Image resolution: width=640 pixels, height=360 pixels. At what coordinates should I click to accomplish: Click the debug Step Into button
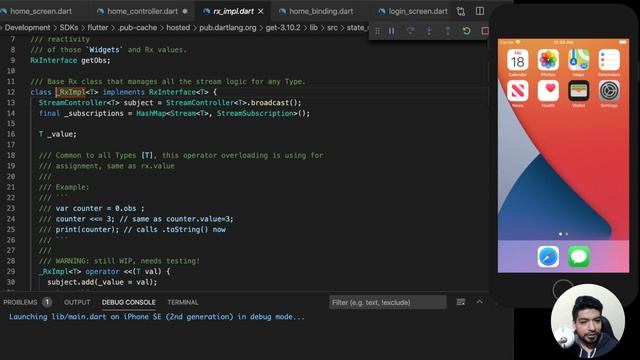pos(429,31)
